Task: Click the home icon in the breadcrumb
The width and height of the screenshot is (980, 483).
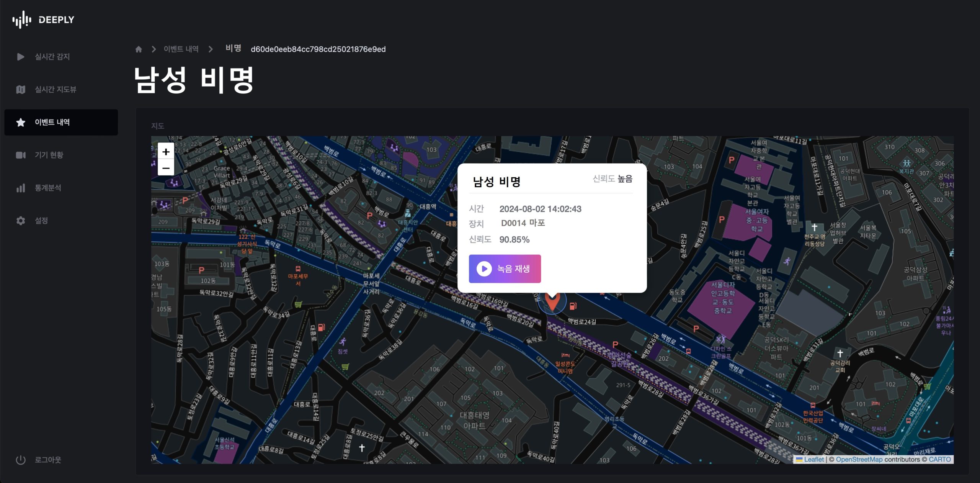Action: (139, 49)
